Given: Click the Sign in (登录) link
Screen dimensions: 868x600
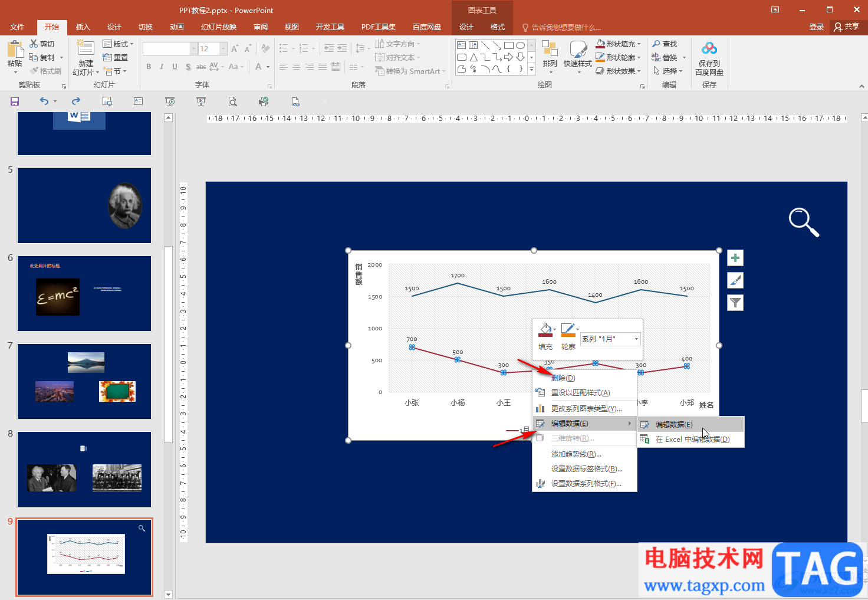Looking at the screenshot, I should click(817, 27).
